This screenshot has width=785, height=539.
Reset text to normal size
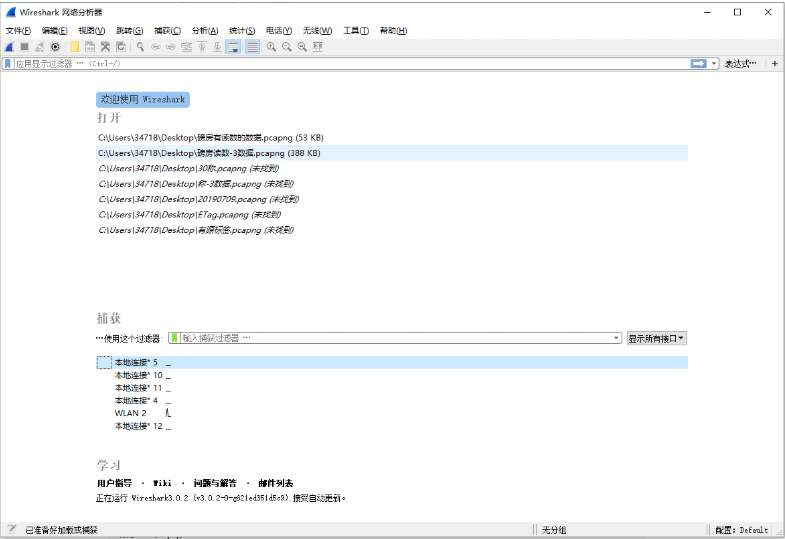tap(302, 47)
